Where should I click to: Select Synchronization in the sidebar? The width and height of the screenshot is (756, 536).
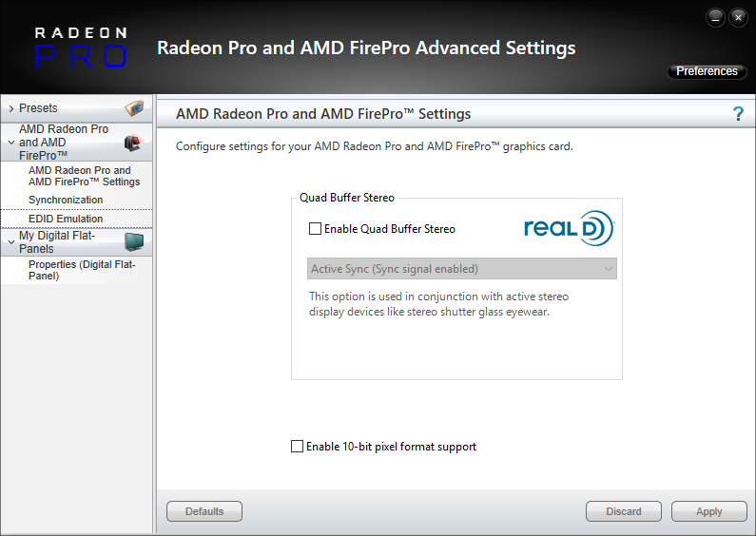pos(66,200)
